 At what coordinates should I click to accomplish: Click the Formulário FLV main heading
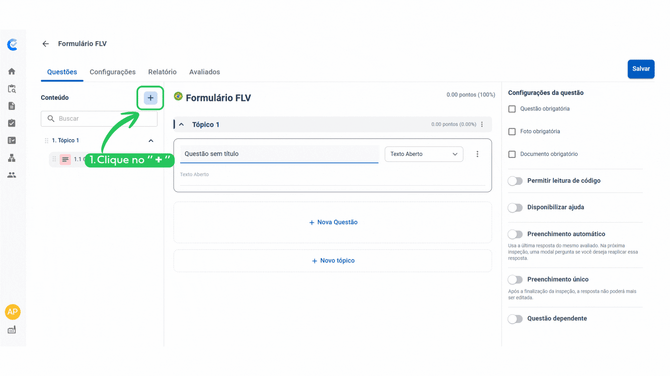click(218, 98)
